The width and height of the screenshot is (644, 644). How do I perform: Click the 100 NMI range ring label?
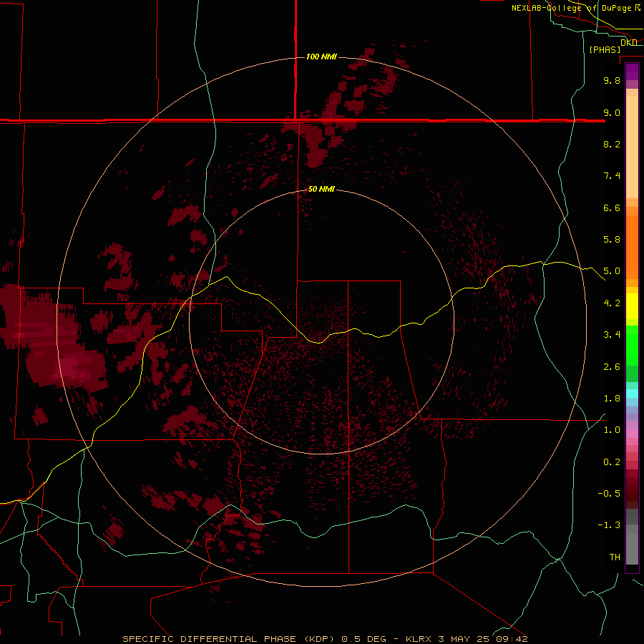(321, 57)
